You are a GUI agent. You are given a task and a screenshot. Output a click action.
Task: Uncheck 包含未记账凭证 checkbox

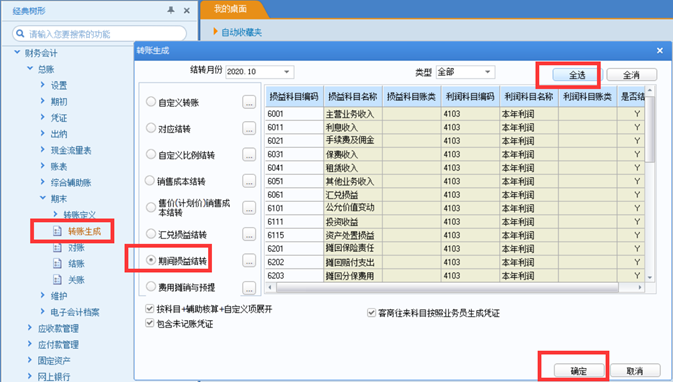point(150,323)
